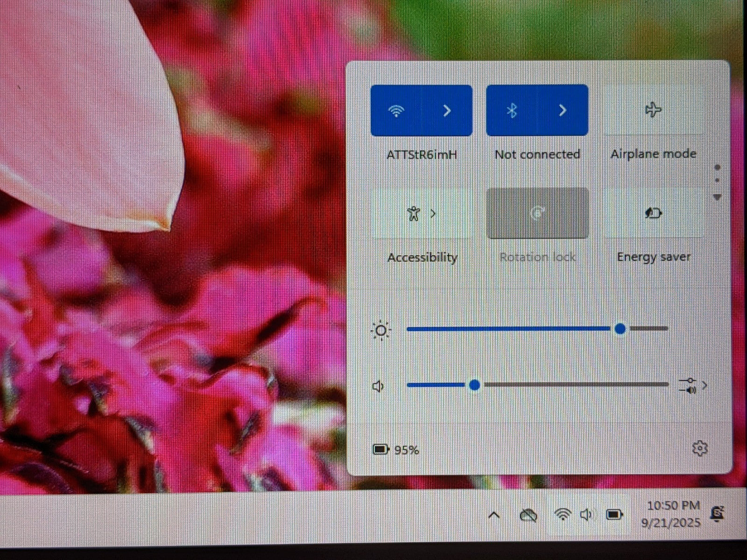Click the brightness sun icon
This screenshot has height=560, width=747.
coord(381,330)
